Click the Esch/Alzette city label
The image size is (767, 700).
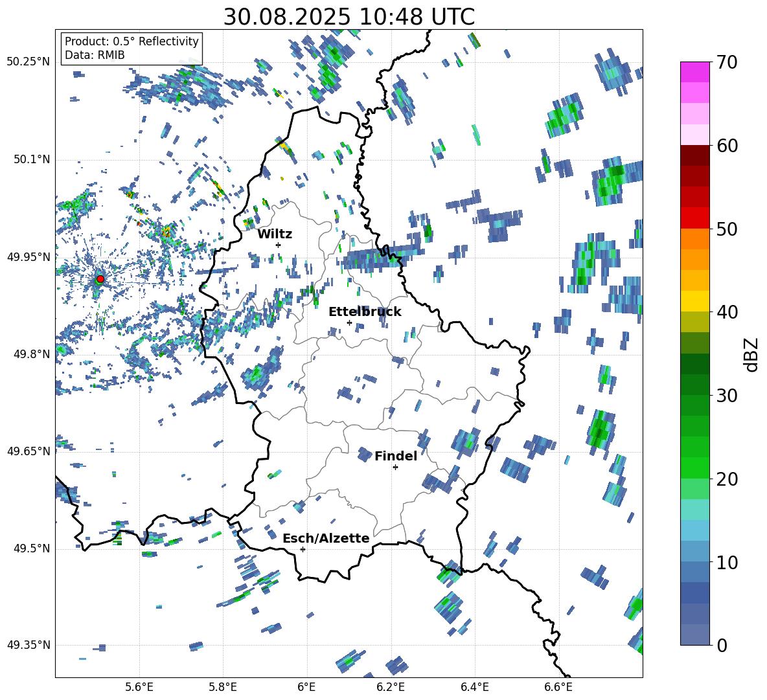pyautogui.click(x=326, y=538)
